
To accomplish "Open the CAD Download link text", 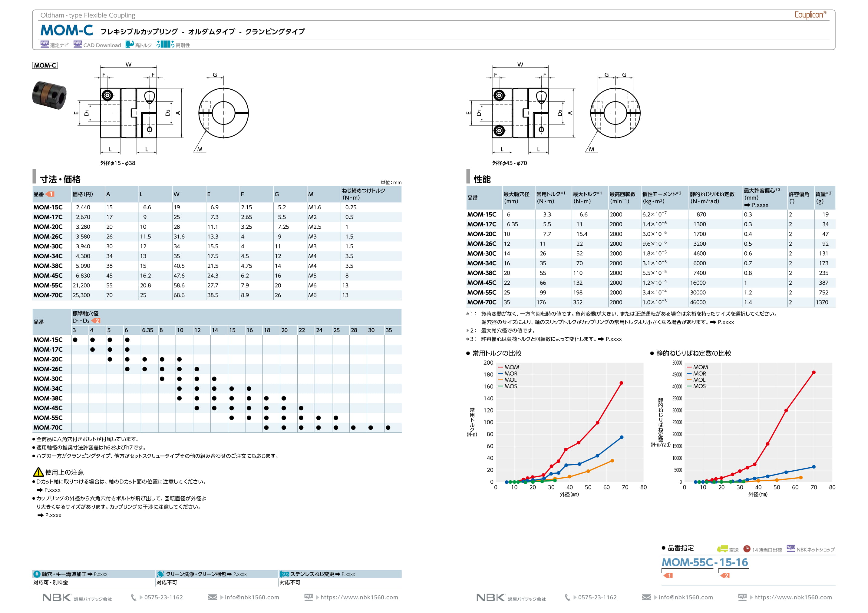I will [x=102, y=45].
